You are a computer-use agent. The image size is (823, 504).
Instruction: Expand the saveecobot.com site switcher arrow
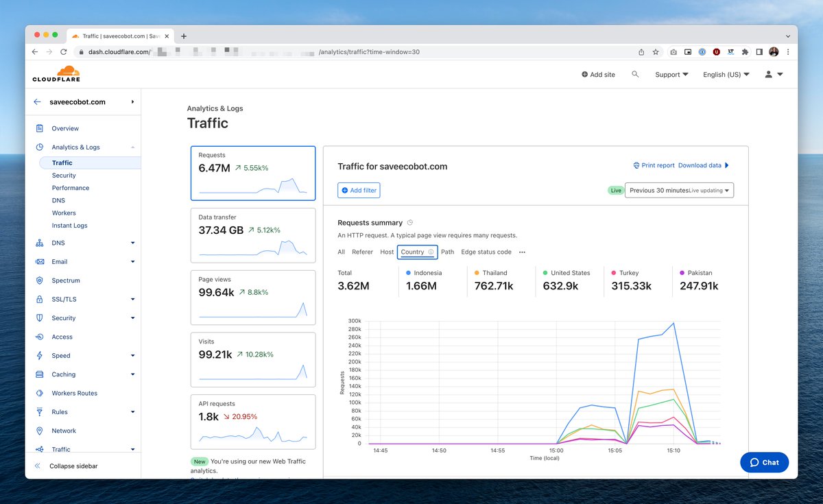(x=132, y=101)
